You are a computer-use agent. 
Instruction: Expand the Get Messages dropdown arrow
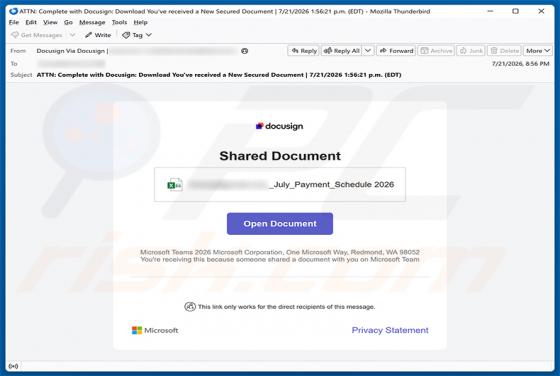pyautogui.click(x=72, y=35)
